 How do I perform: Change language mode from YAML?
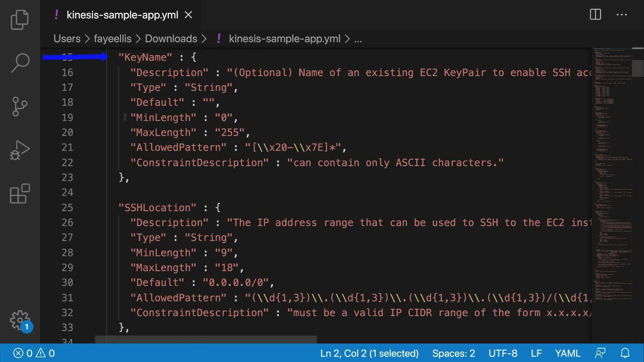(x=568, y=353)
